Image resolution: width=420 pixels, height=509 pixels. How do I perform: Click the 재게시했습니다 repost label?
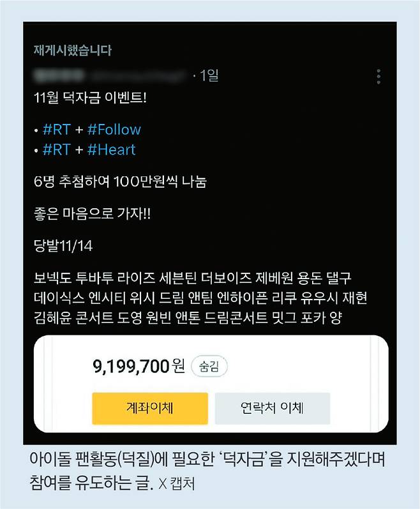coord(73,50)
